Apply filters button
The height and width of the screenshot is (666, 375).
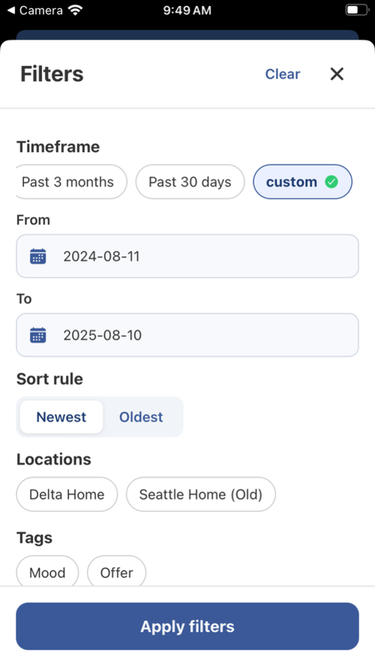click(x=187, y=626)
